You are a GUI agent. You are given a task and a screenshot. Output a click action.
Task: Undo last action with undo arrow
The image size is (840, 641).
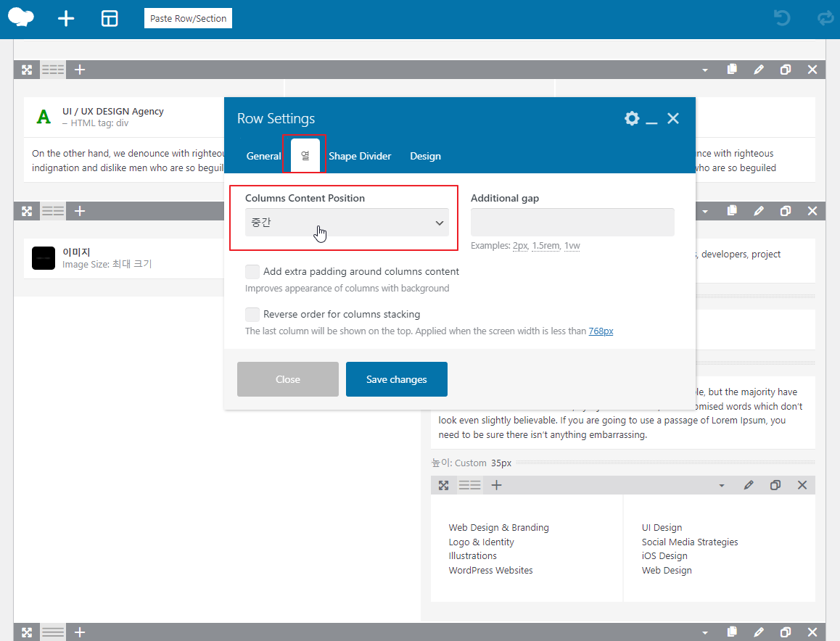click(782, 17)
